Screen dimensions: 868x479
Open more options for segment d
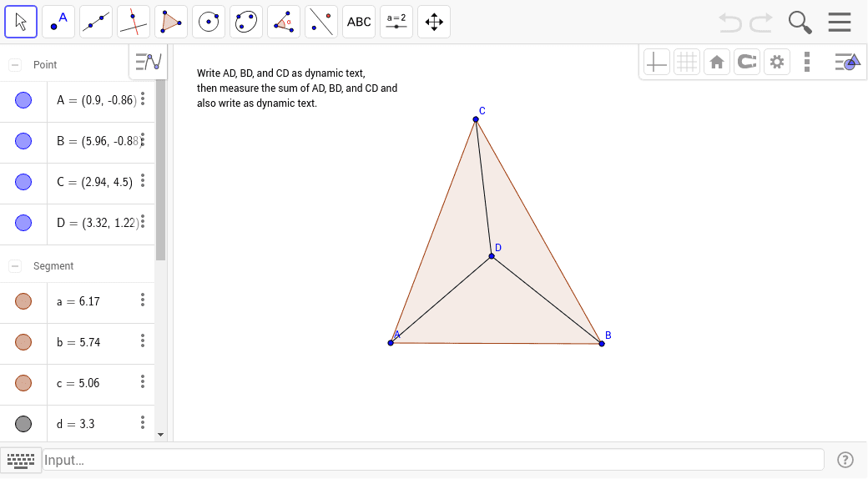[143, 422]
